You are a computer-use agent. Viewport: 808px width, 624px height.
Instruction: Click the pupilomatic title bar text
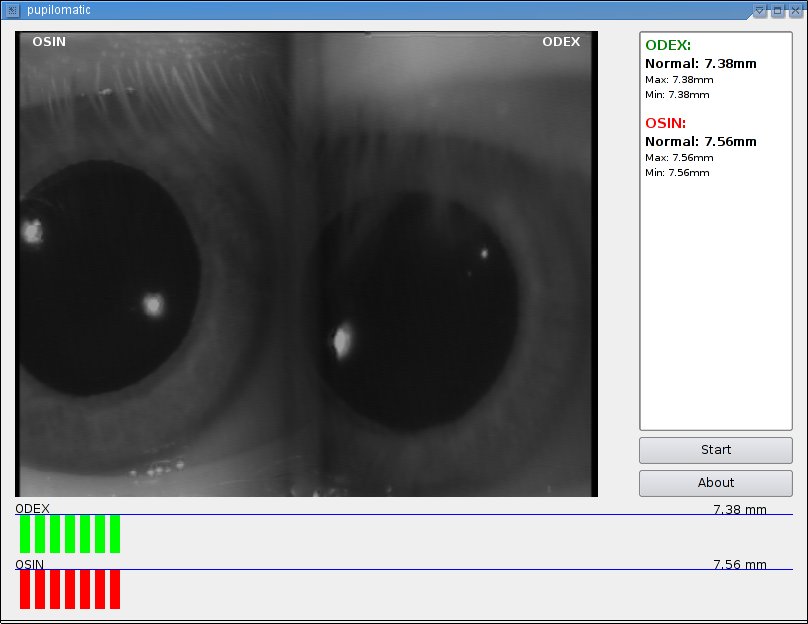(60, 10)
